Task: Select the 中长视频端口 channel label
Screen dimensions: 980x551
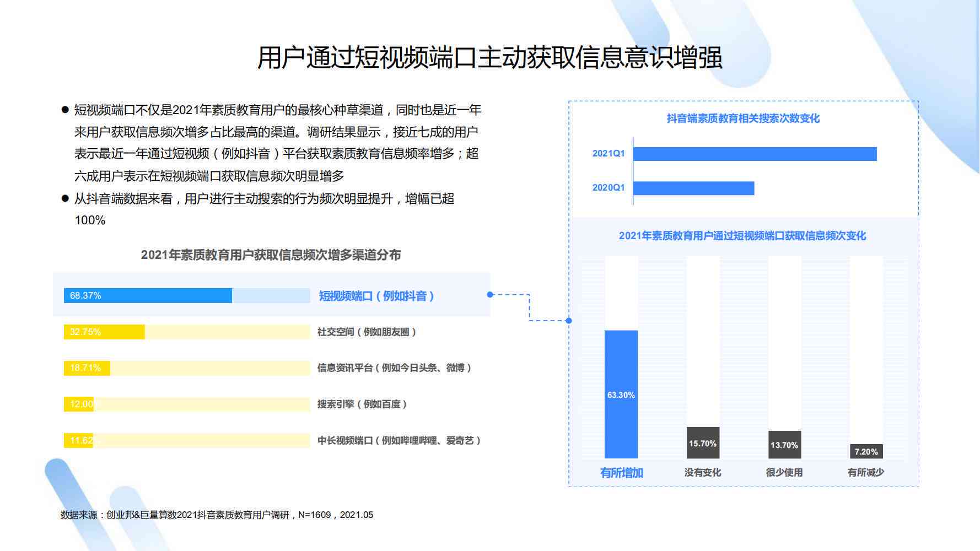Action: (399, 440)
